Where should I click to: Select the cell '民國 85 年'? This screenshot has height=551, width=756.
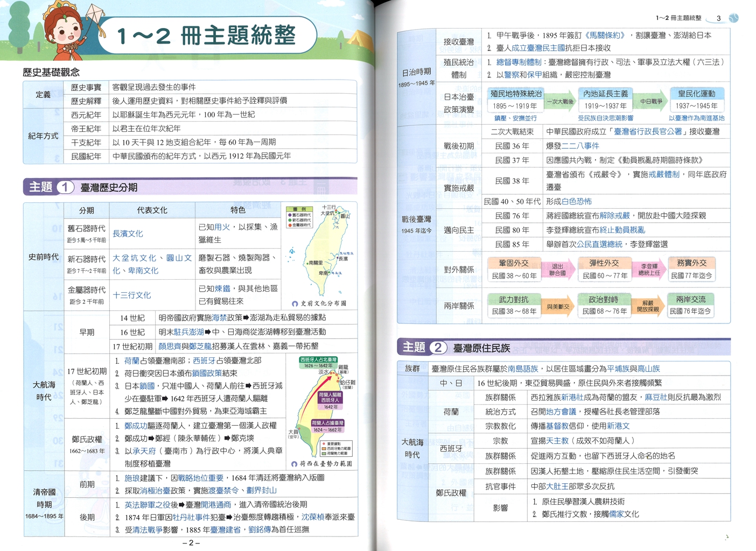click(x=512, y=244)
